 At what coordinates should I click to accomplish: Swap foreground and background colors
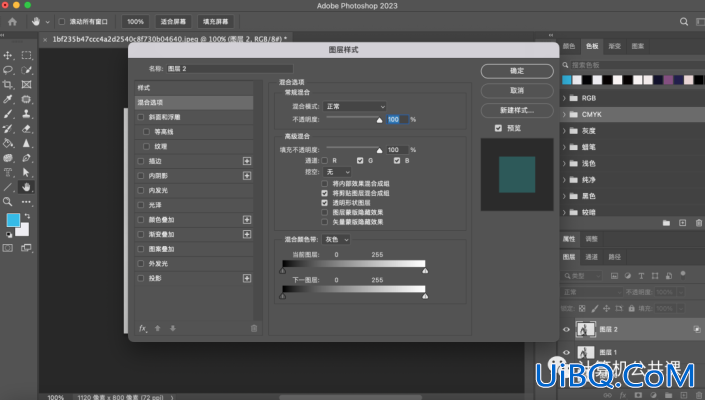[27, 216]
